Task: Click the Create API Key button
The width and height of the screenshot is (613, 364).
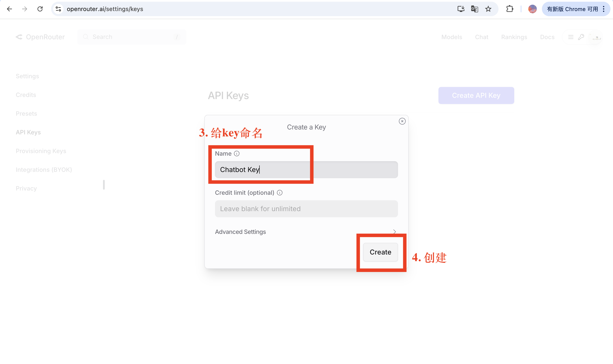Action: click(x=476, y=95)
